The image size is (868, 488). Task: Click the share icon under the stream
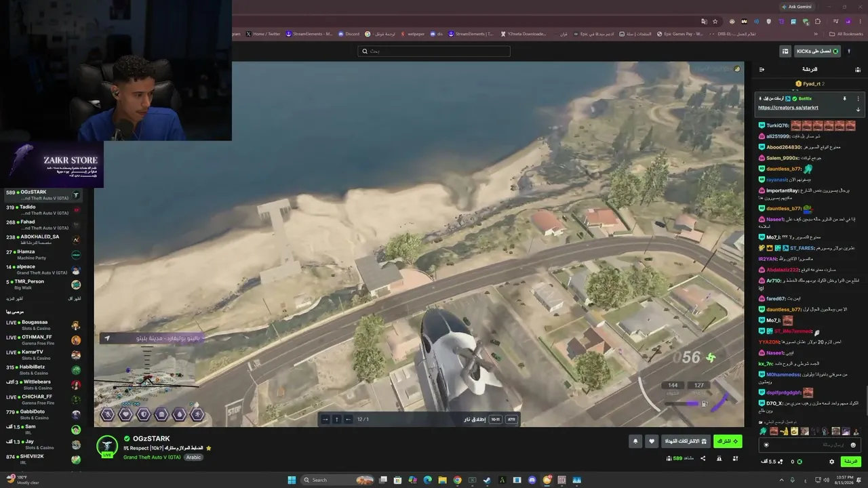[703, 459]
